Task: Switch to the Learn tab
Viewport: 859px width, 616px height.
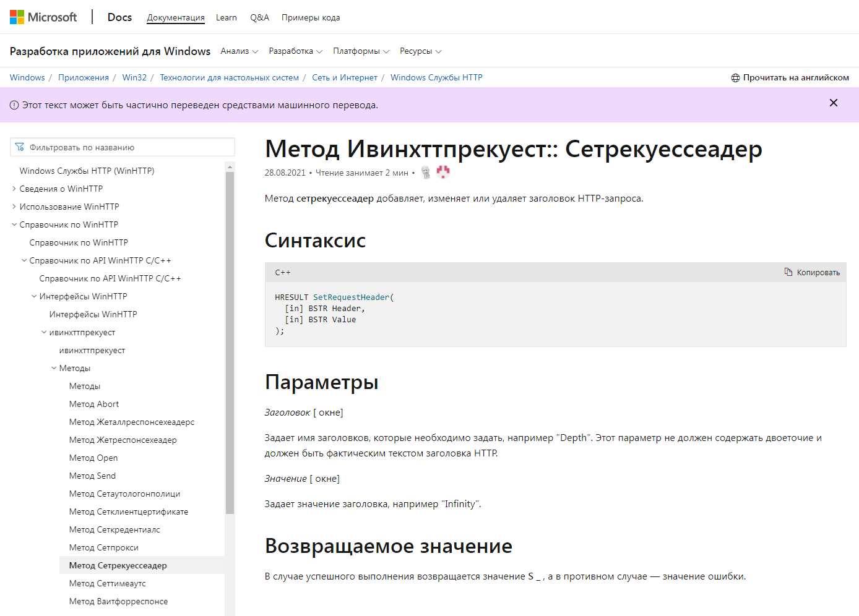Action: pos(226,18)
